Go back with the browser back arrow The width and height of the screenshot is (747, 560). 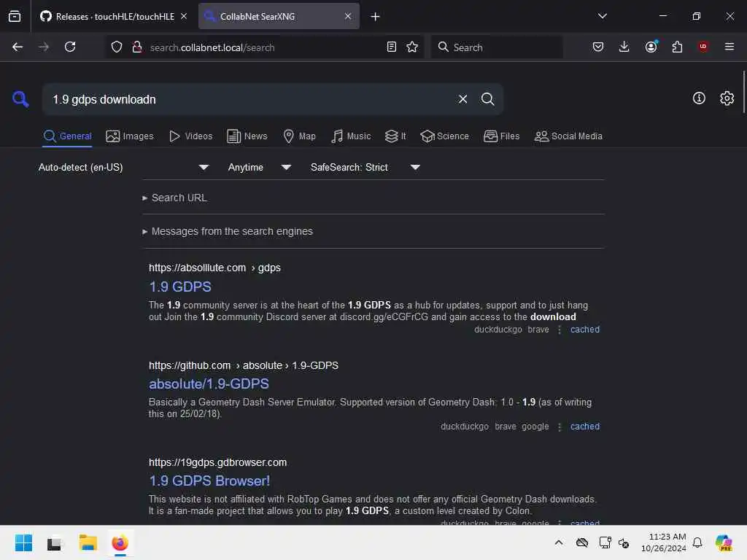click(x=18, y=47)
